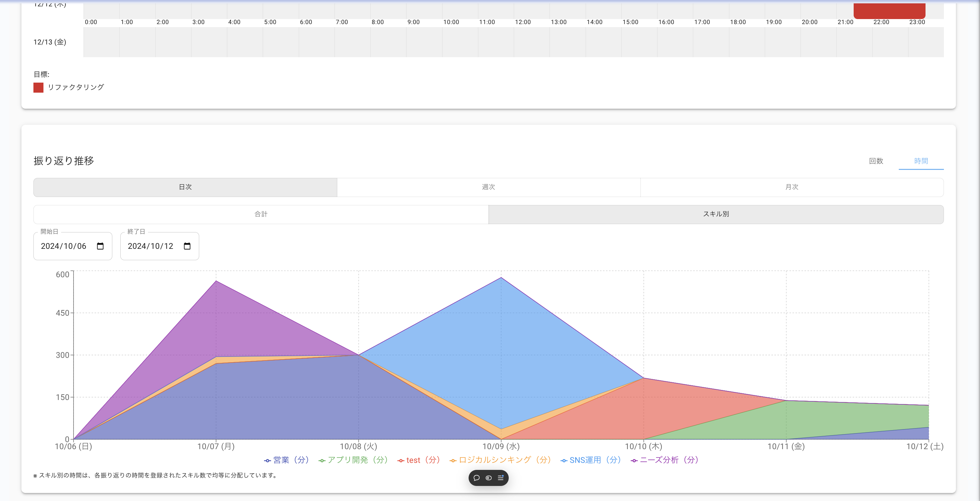Screen dimensions: 980x501
Task: Open the comment bubble in the floating toolbar
Action: [476, 478]
